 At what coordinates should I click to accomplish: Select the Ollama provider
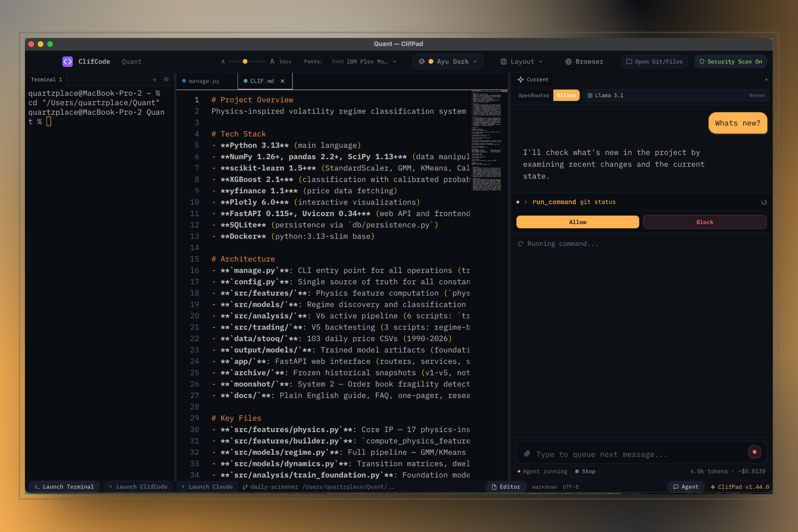coord(566,96)
